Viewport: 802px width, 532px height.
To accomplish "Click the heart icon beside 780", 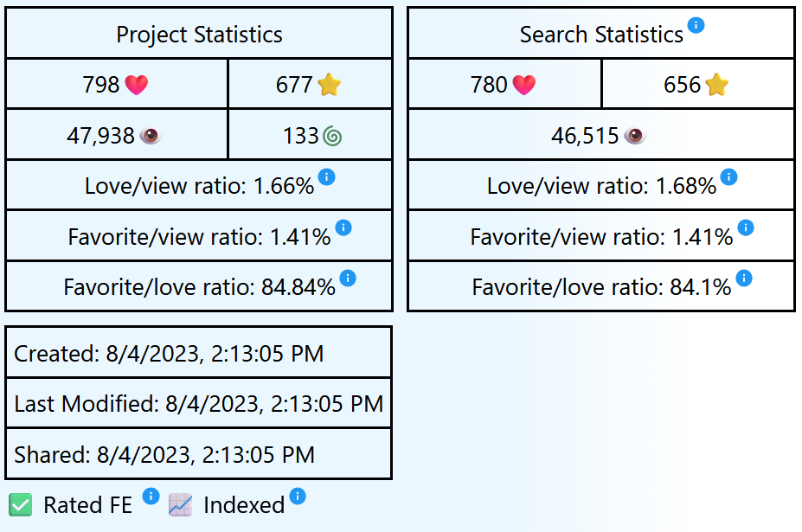I will [x=524, y=85].
